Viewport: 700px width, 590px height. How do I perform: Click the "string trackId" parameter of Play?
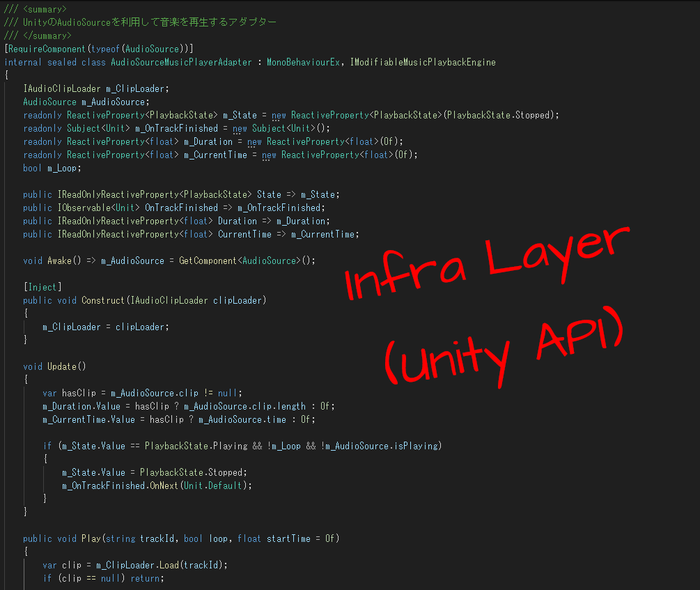[140, 538]
